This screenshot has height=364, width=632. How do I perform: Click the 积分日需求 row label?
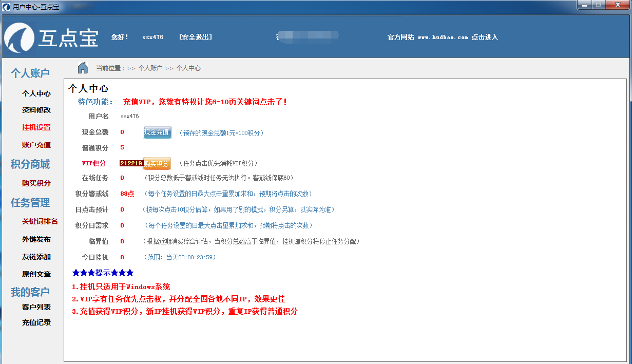[92, 225]
